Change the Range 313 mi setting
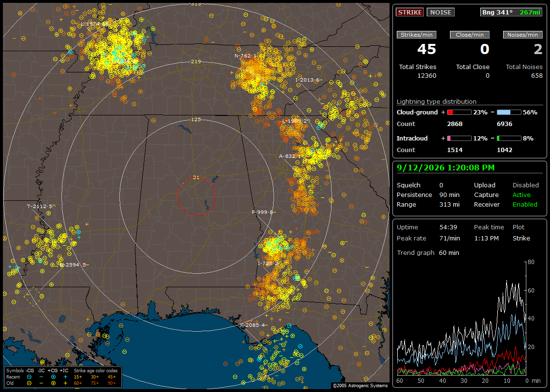Image resolution: width=550 pixels, height=392 pixels. click(449, 204)
